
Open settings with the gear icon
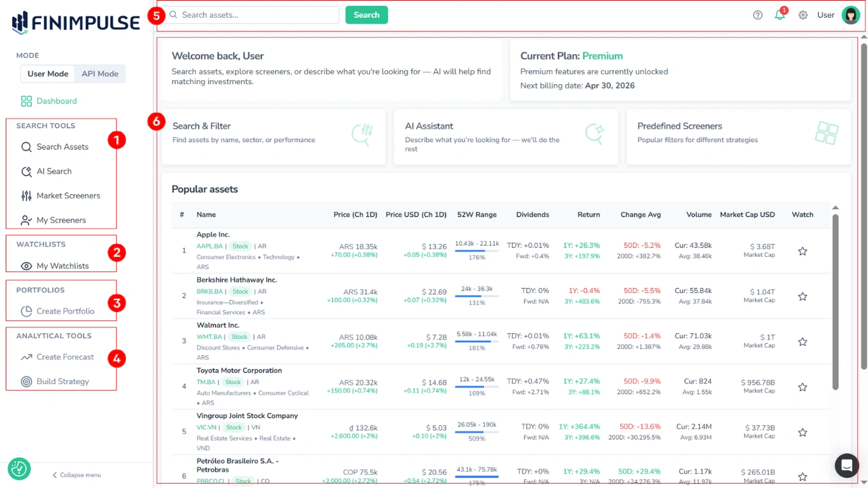(x=803, y=15)
